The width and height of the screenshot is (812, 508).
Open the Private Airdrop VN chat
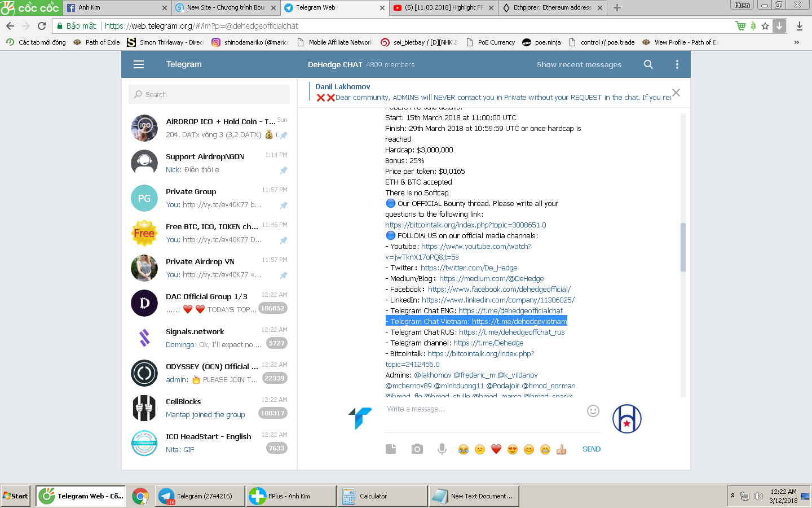(209, 268)
